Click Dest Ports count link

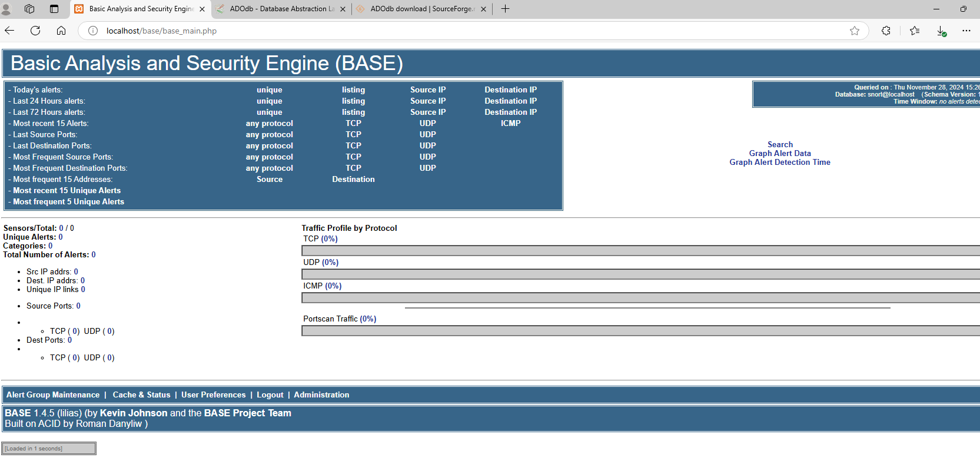tap(69, 340)
